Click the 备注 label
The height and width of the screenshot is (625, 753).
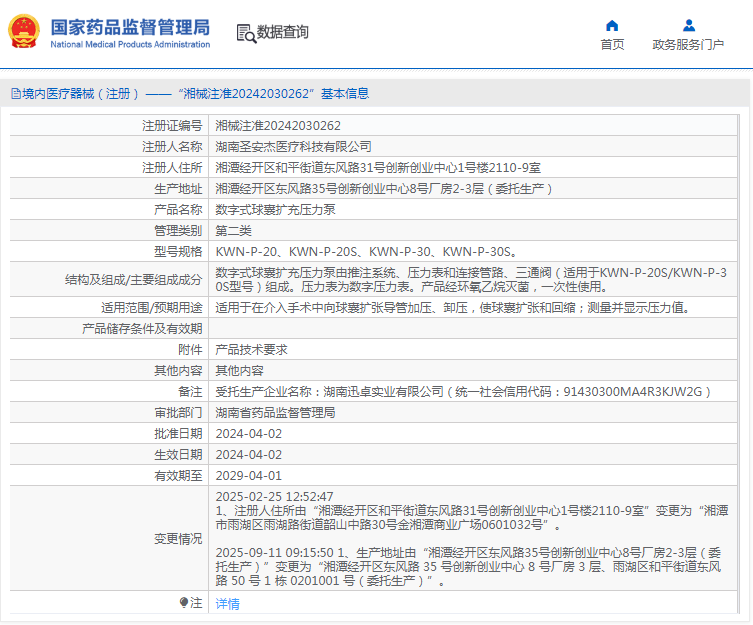(x=190, y=392)
